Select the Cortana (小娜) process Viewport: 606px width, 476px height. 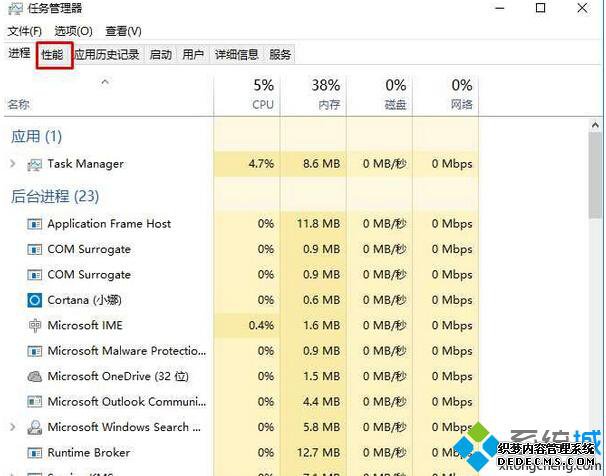(85, 300)
